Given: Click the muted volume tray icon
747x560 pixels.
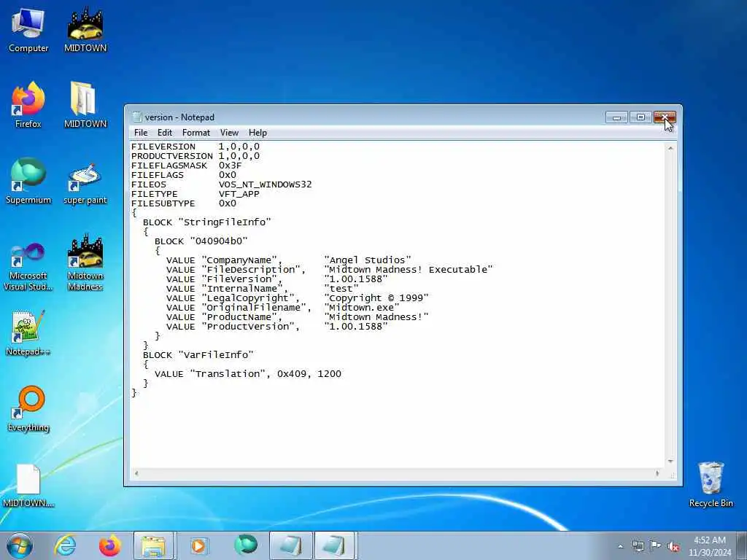Looking at the screenshot, I should click(x=673, y=547).
